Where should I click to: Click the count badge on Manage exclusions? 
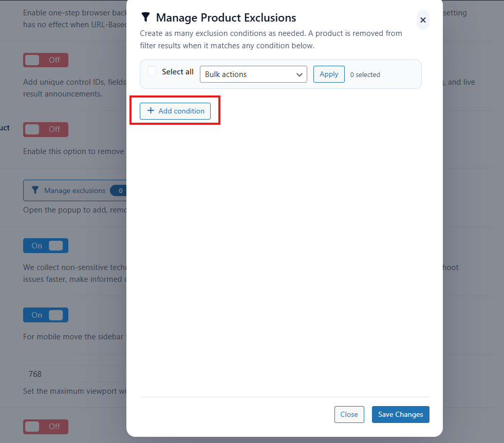click(120, 190)
